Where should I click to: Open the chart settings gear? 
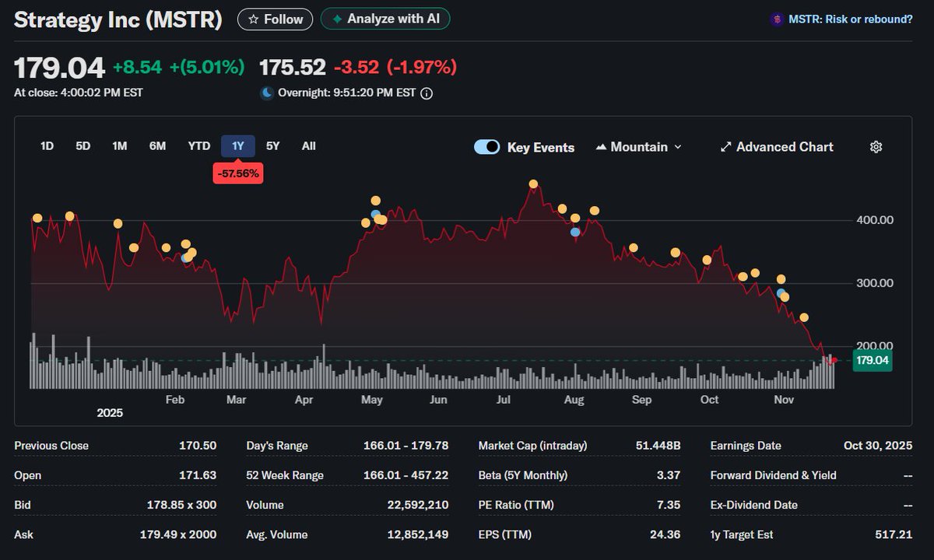(x=876, y=146)
